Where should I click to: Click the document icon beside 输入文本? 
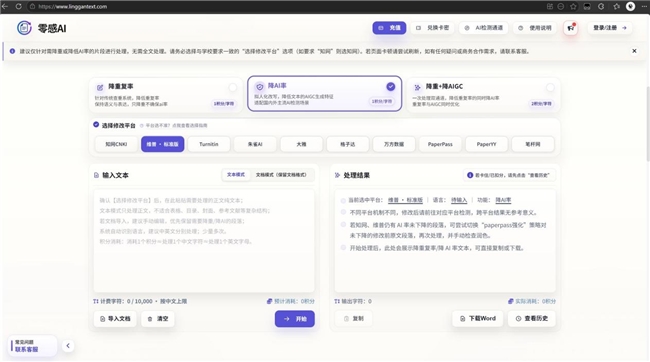point(97,175)
